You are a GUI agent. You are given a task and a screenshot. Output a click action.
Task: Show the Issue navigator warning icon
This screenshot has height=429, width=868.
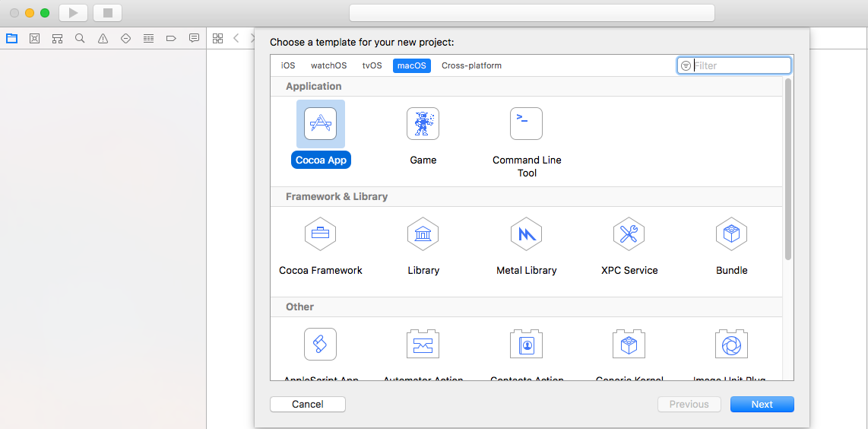103,38
